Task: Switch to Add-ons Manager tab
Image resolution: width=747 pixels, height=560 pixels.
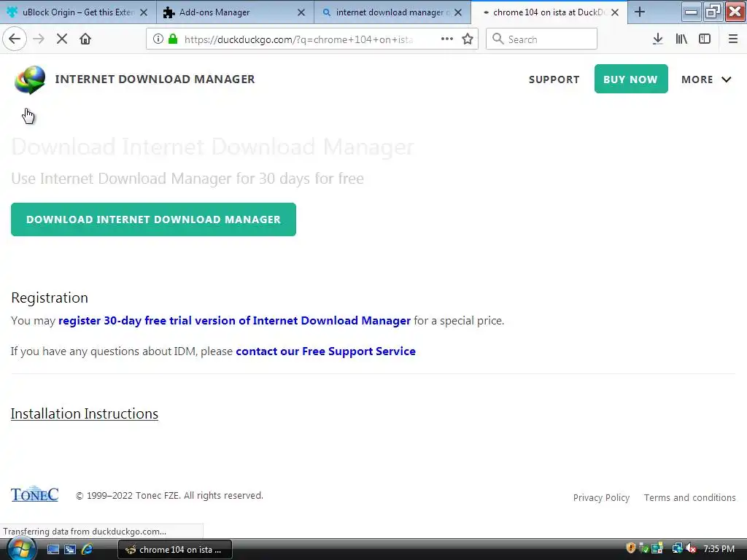Action: point(236,12)
